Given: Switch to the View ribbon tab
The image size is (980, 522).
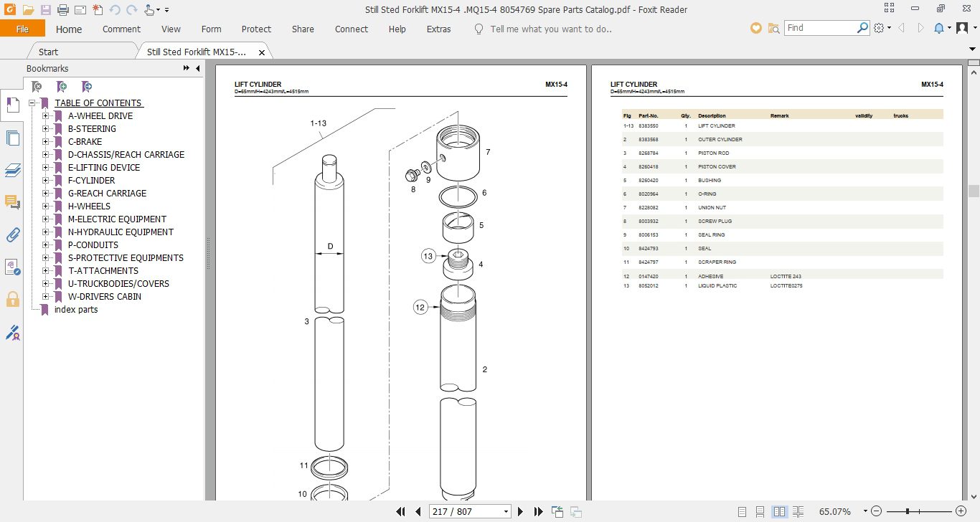Looking at the screenshot, I should pos(171,29).
